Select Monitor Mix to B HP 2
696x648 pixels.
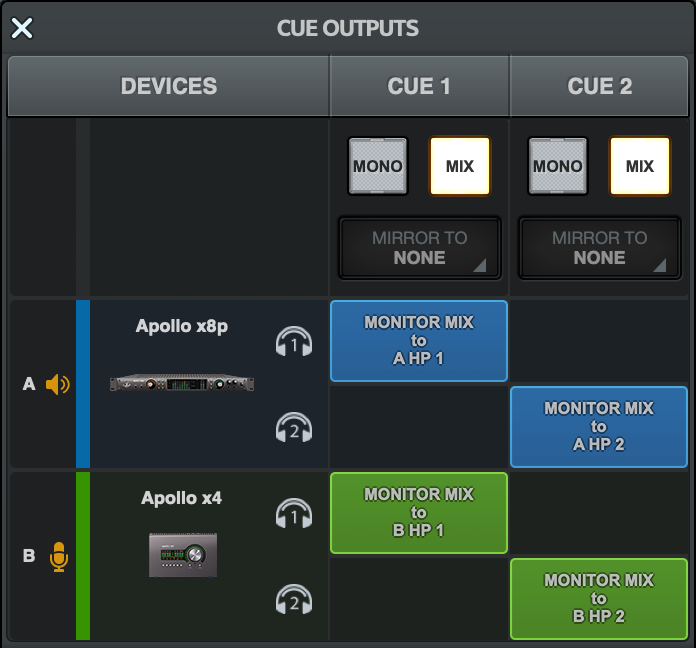[599, 599]
